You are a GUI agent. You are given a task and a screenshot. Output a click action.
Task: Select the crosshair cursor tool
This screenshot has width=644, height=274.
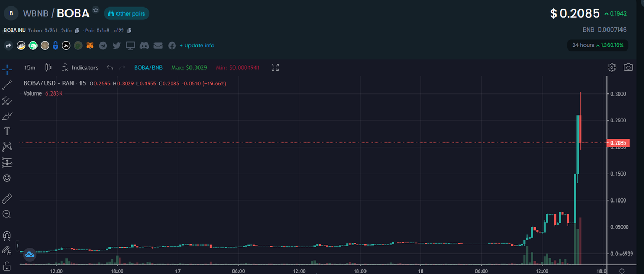tap(7, 69)
